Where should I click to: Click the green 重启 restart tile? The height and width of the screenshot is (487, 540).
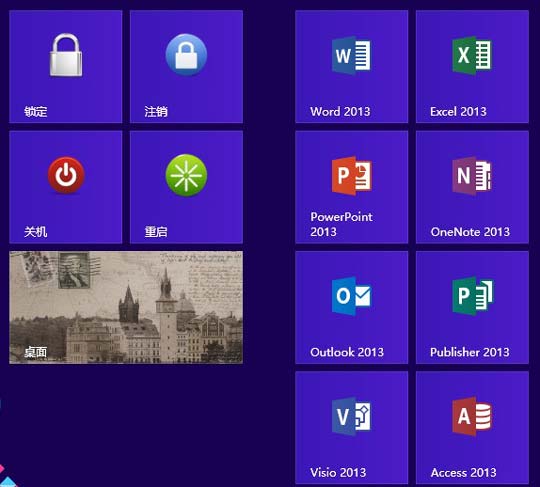(186, 187)
